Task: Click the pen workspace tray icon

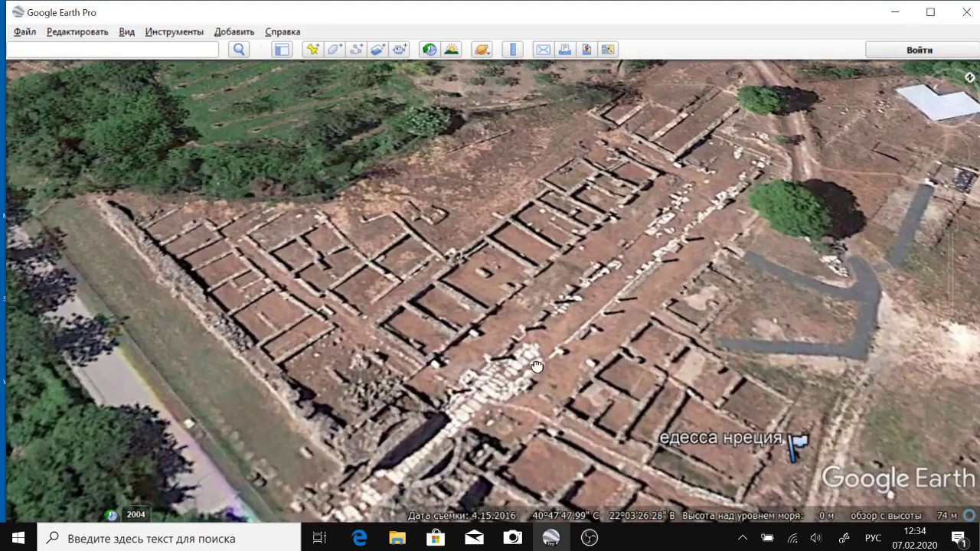Action: [844, 538]
